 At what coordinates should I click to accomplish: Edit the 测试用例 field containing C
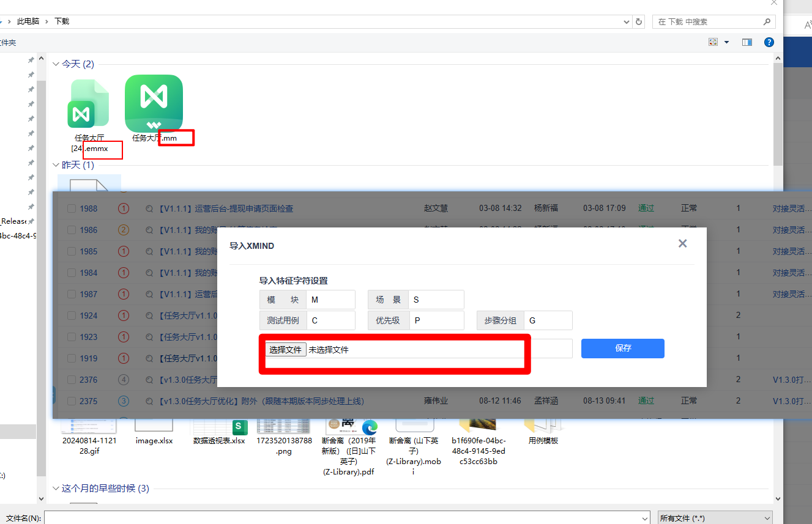click(330, 320)
